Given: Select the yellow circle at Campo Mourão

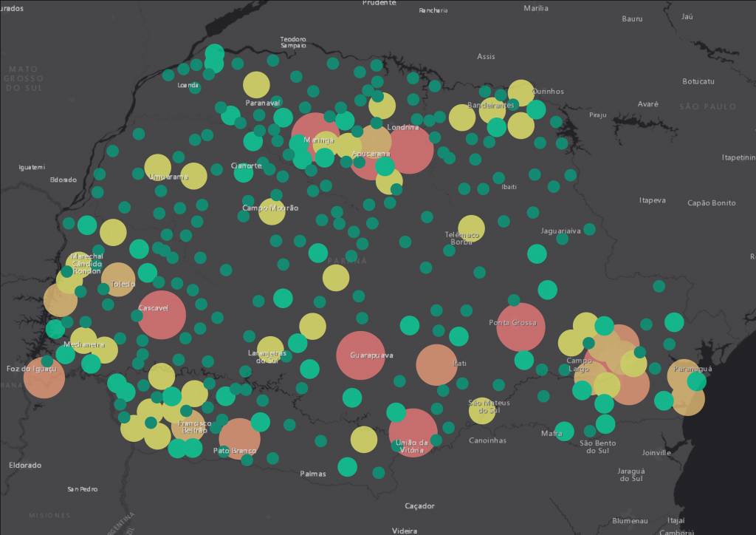Looking at the screenshot, I should pos(272,211).
